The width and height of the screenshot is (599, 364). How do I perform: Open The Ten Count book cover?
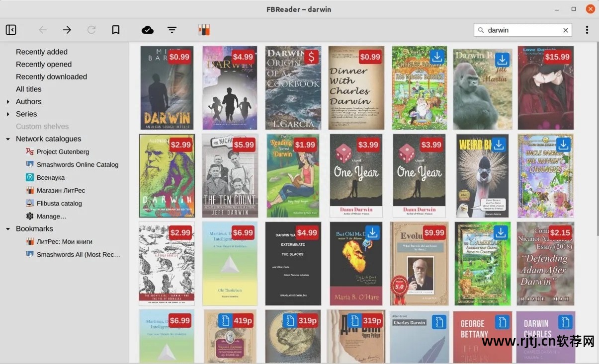tap(230, 176)
